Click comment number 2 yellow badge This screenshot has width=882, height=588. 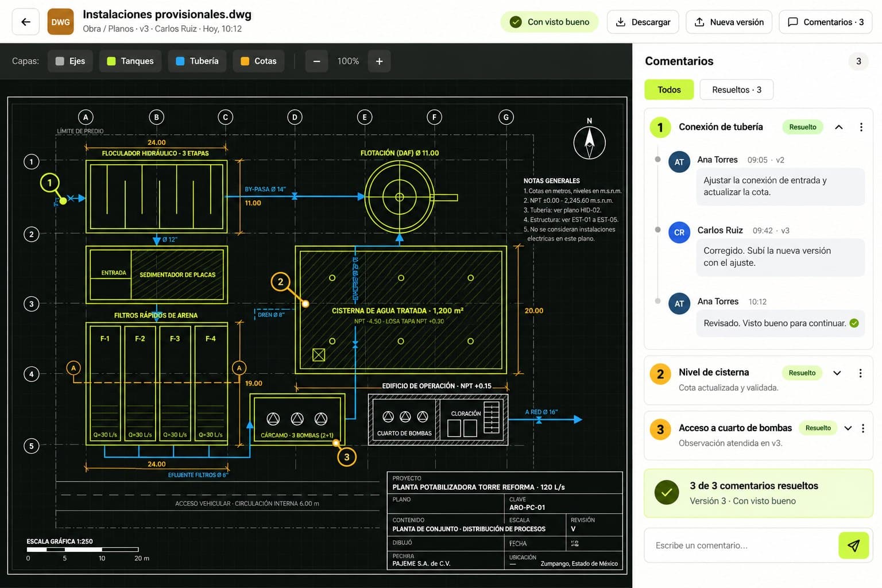[x=660, y=374]
